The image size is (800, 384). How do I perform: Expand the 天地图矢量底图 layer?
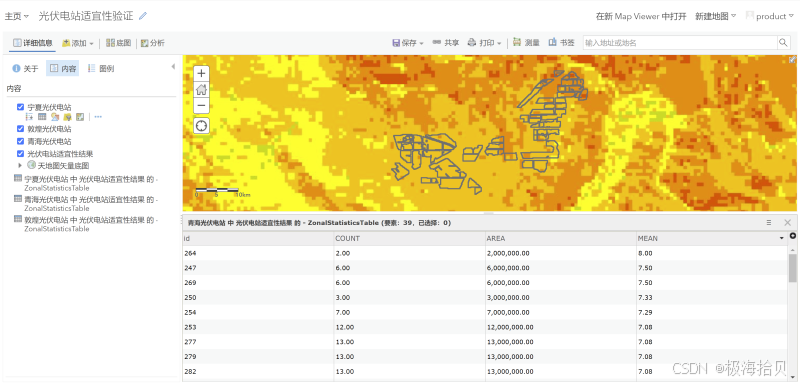pyautogui.click(x=20, y=165)
